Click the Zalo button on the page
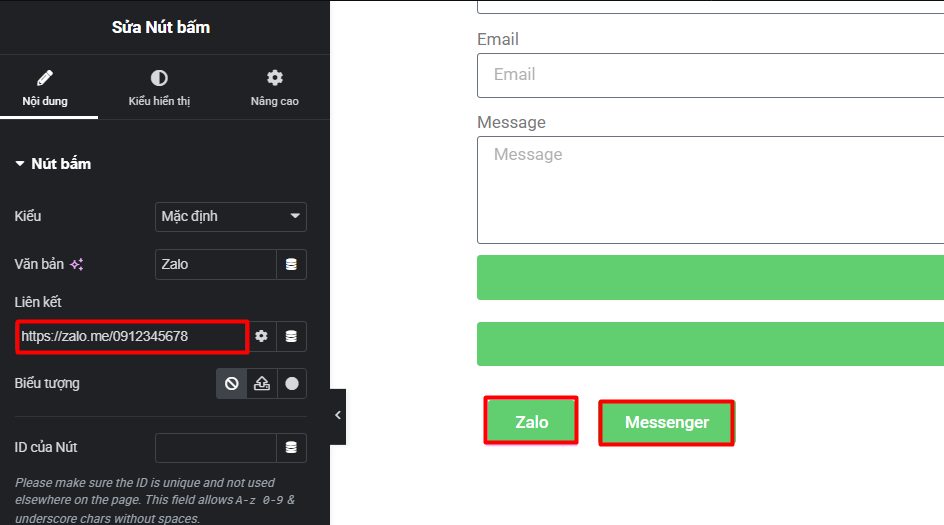 pos(532,421)
